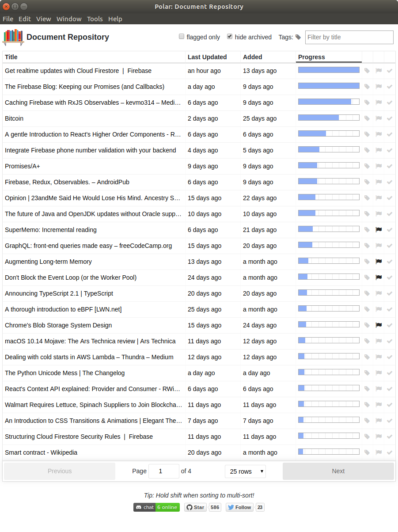Flag the Promises/A+ document
This screenshot has width=398, height=532.
[x=379, y=166]
